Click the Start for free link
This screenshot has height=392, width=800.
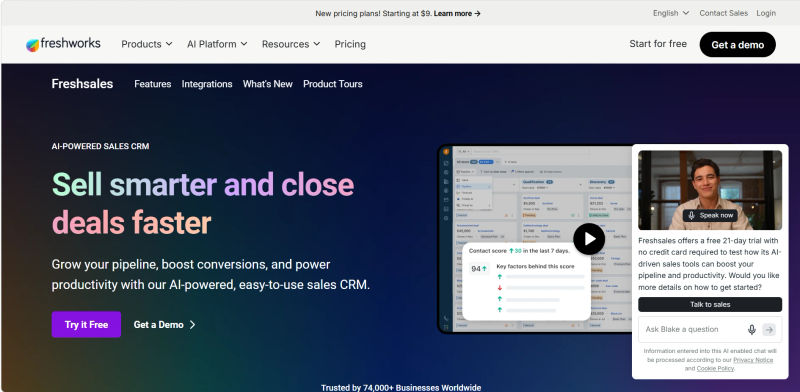(x=658, y=44)
